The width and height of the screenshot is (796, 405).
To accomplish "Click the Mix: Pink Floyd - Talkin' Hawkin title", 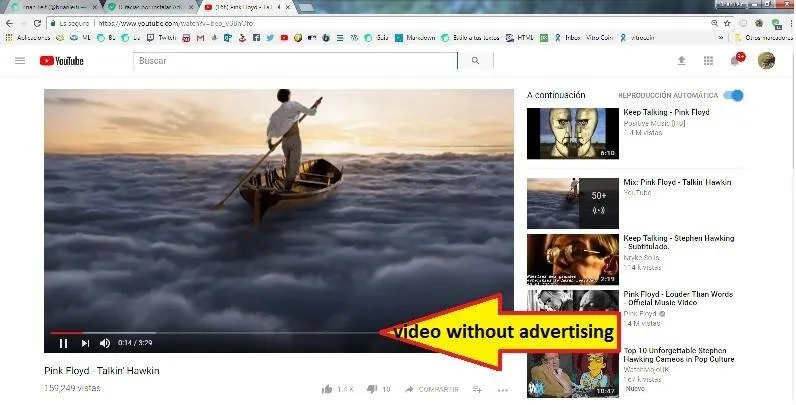I will (677, 182).
